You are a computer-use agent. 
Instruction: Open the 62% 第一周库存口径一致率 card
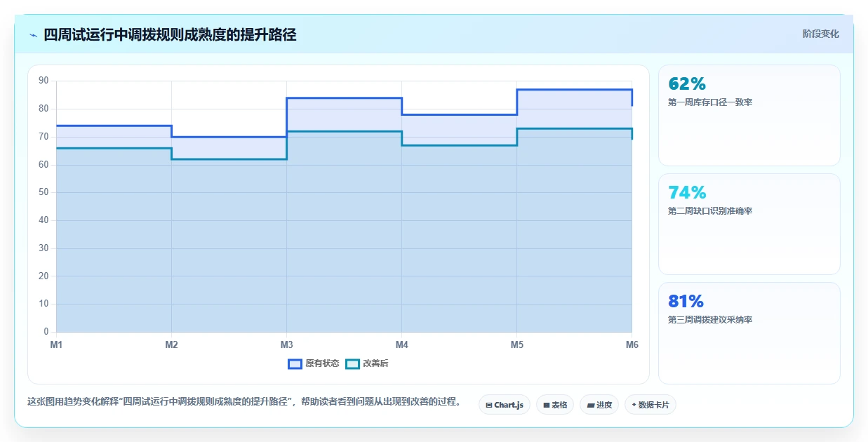pos(749,115)
